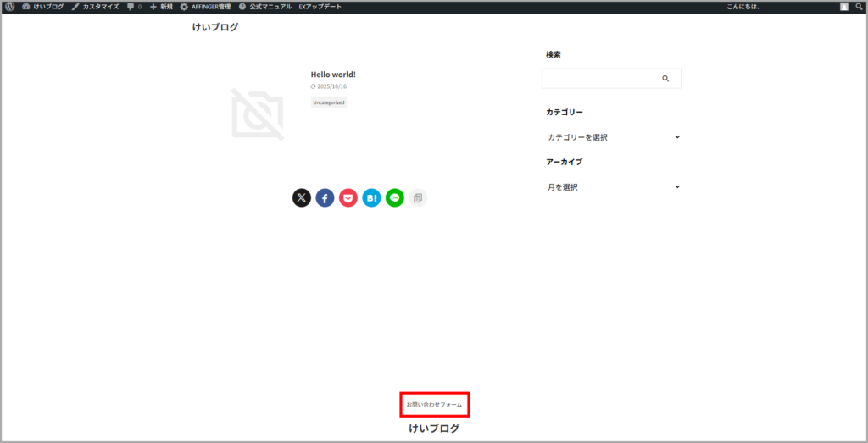The image size is (868, 443).
Task: Open the 新規 menu in the admin bar
Action: [161, 7]
